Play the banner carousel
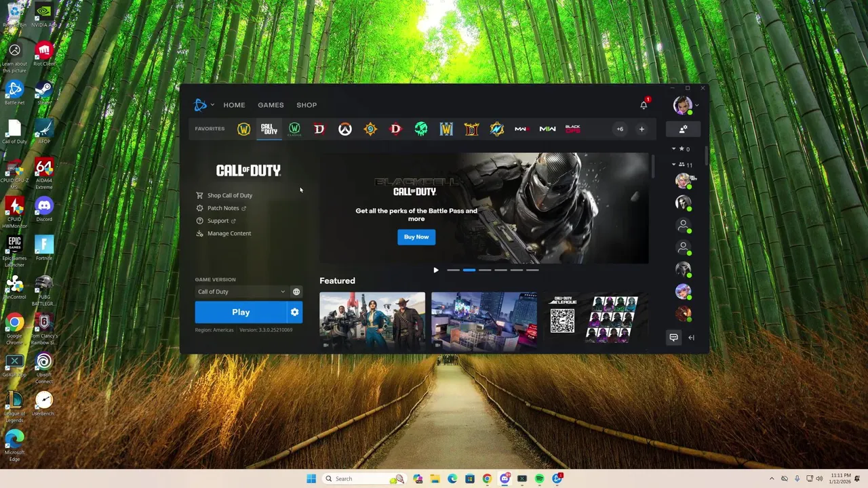The image size is (868, 488). pyautogui.click(x=436, y=270)
